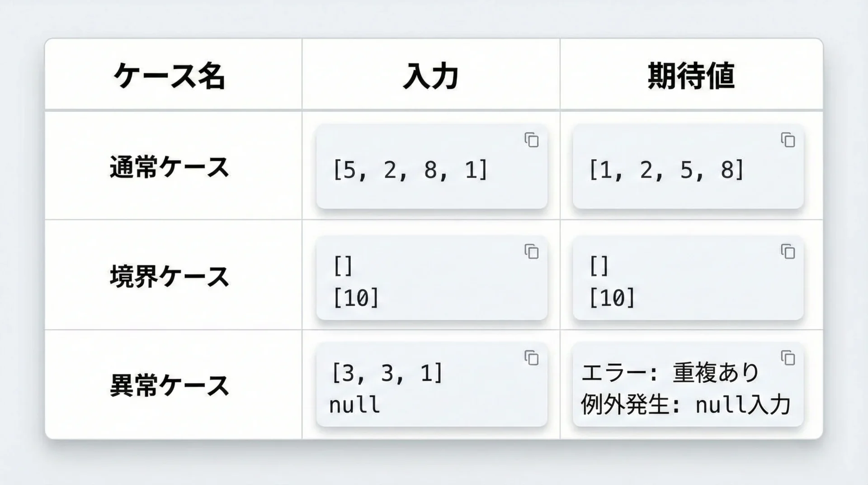The image size is (868, 485).
Task: Copy the 異常ケース input code block
Action: [x=532, y=358]
